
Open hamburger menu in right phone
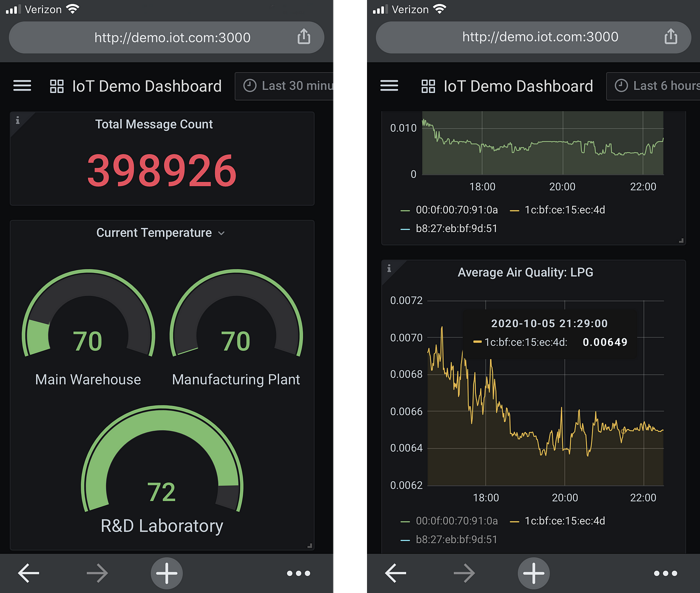[x=389, y=86]
